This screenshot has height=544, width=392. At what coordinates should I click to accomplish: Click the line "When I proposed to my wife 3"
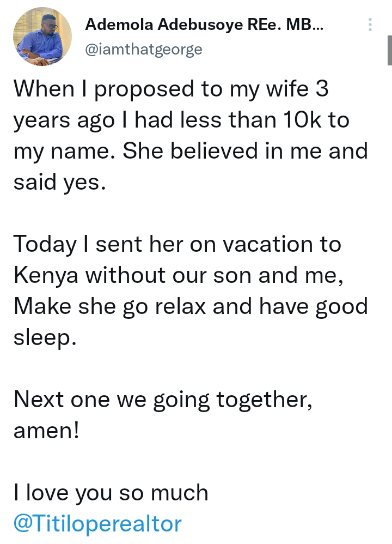pyautogui.click(x=171, y=89)
